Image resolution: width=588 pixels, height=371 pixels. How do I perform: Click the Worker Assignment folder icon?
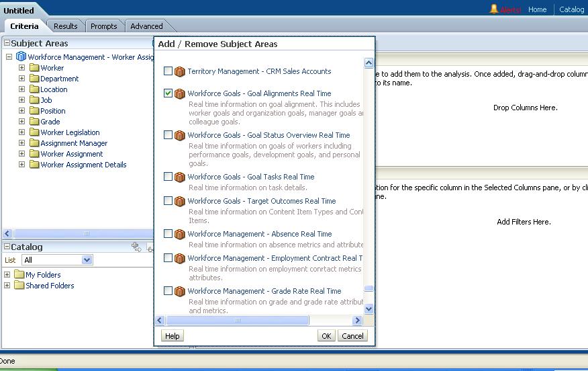(x=34, y=154)
